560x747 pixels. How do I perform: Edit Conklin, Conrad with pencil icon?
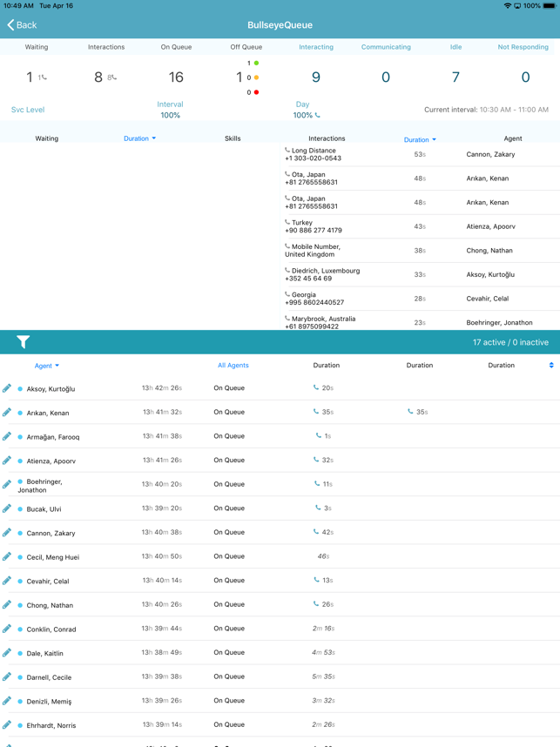pos(7,629)
